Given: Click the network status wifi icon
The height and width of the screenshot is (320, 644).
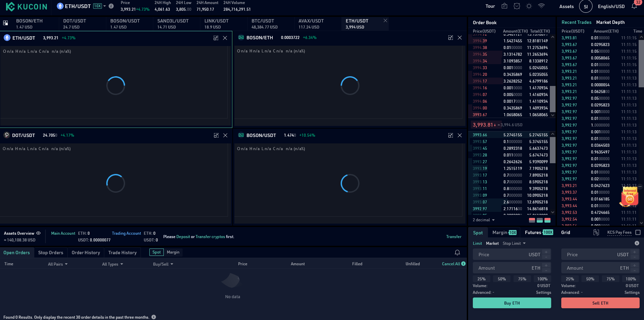Looking at the screenshot, I should [541, 6].
